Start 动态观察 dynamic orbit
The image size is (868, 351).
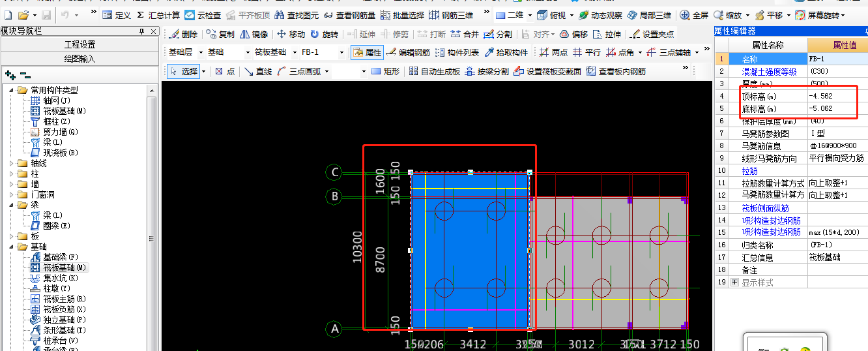(600, 15)
